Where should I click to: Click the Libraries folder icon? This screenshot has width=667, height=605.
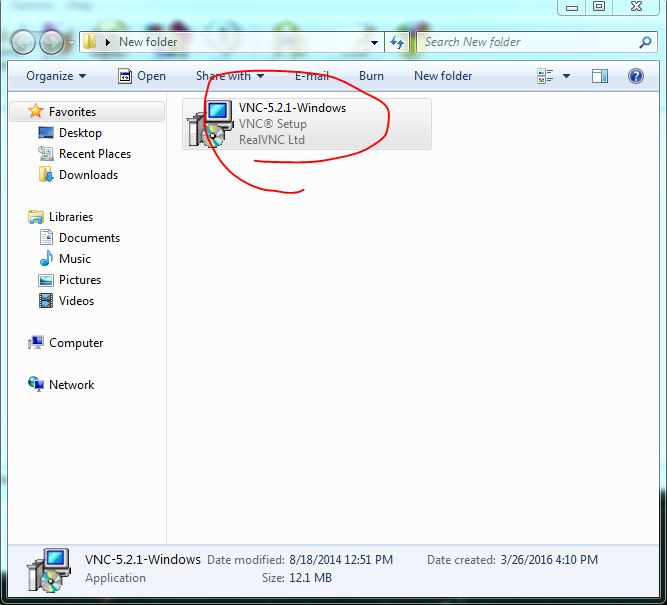coord(36,217)
